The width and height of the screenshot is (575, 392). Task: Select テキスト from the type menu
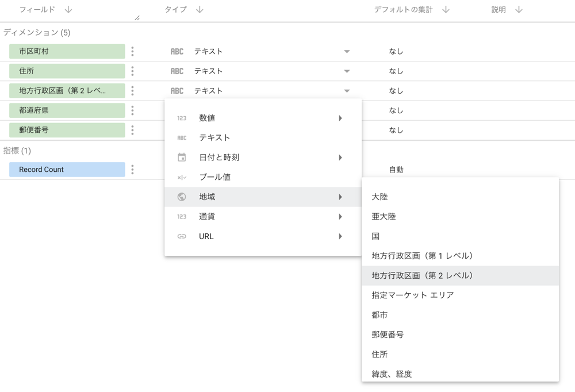click(x=214, y=138)
